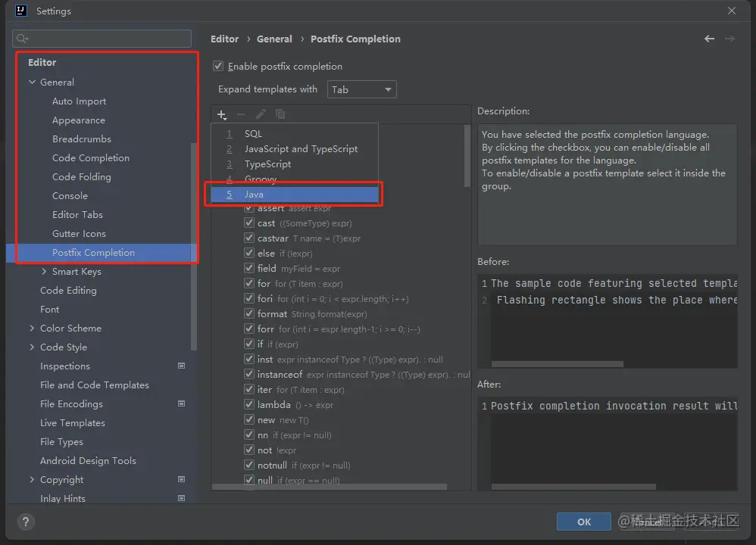Toggle the else template checkbox
Image resolution: width=756 pixels, height=545 pixels.
click(x=249, y=253)
